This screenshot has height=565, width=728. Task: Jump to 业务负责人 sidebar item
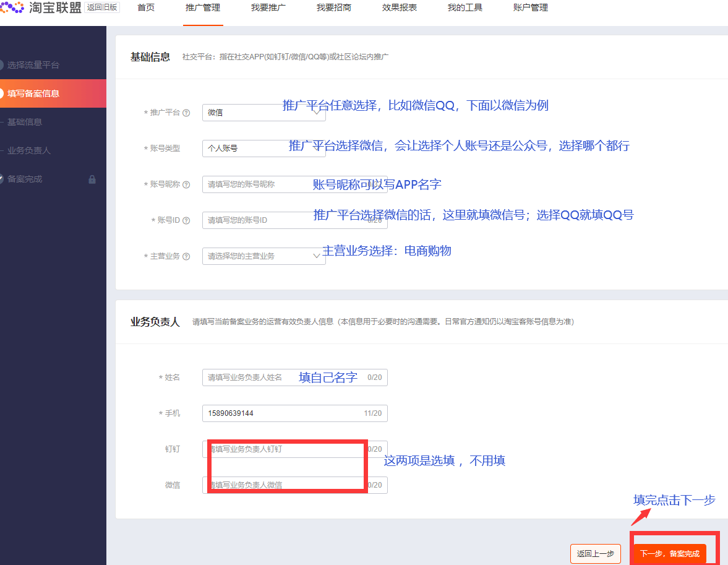(x=29, y=150)
